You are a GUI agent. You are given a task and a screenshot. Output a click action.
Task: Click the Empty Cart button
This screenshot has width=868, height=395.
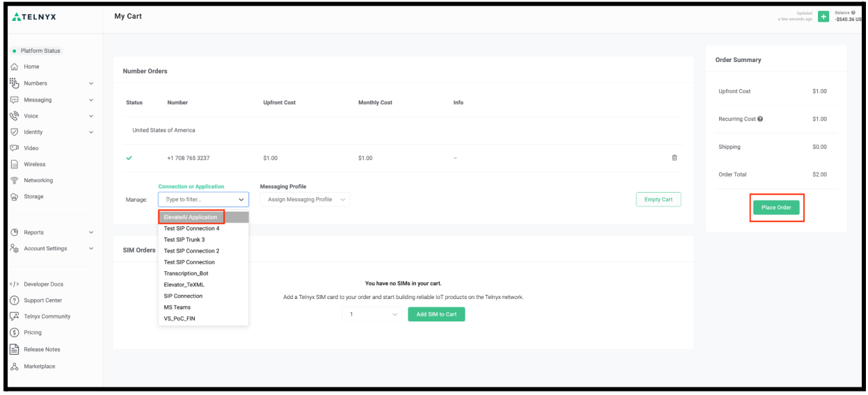point(658,200)
